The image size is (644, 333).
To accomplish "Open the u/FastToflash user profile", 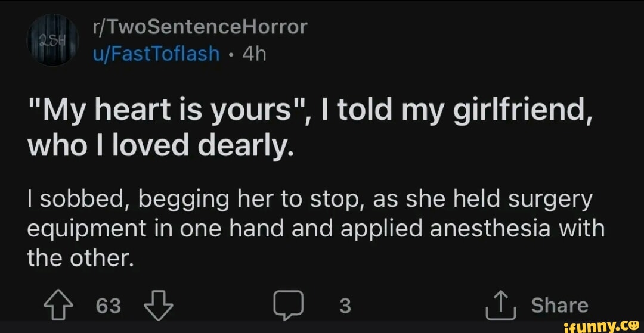I will click(x=157, y=54).
